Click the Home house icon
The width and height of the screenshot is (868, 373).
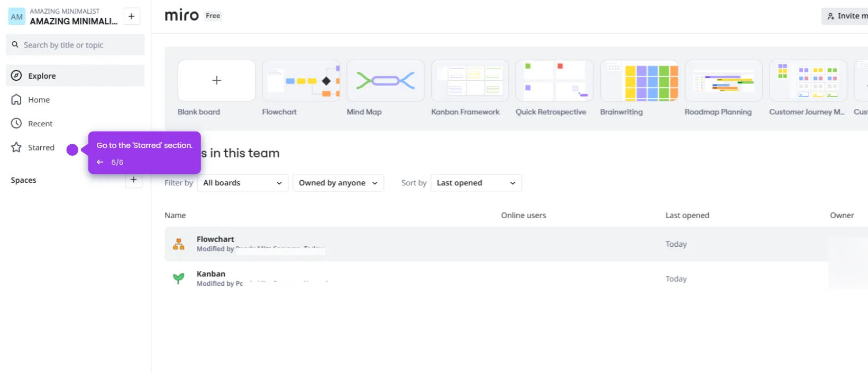click(16, 99)
